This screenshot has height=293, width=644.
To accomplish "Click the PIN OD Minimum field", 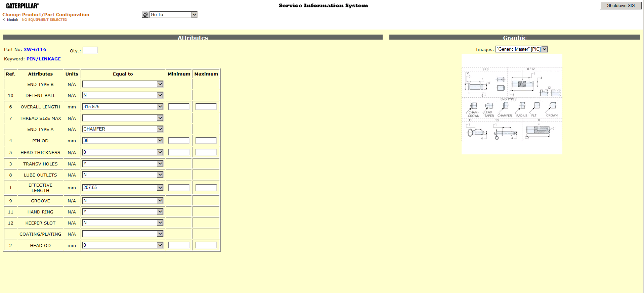I will (x=179, y=140).
